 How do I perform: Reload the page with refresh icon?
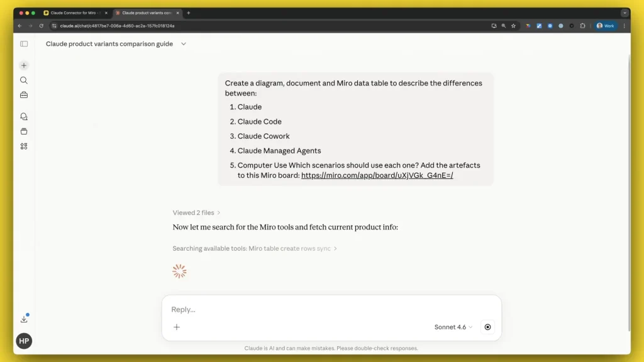[x=42, y=26]
